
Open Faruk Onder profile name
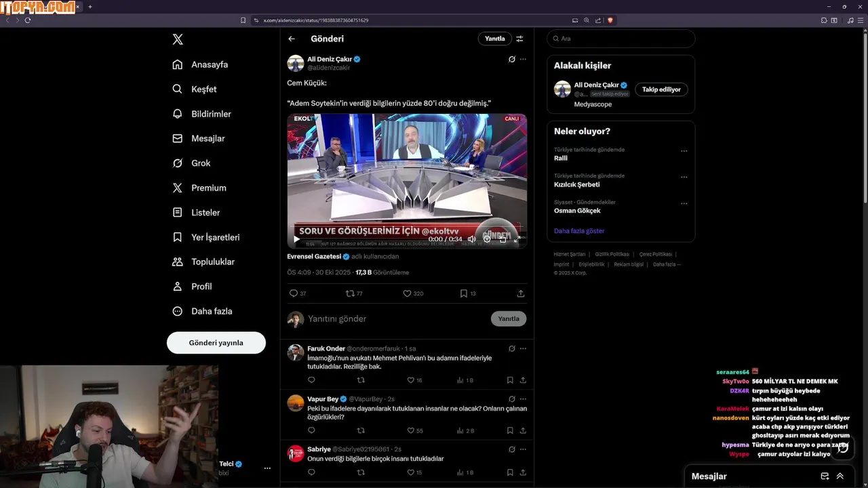[326, 348]
